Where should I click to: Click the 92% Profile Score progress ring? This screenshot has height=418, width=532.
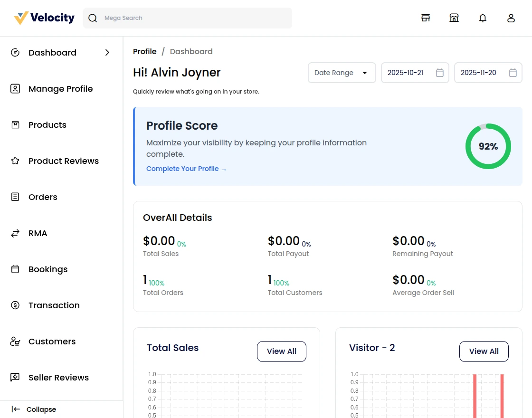click(x=488, y=146)
